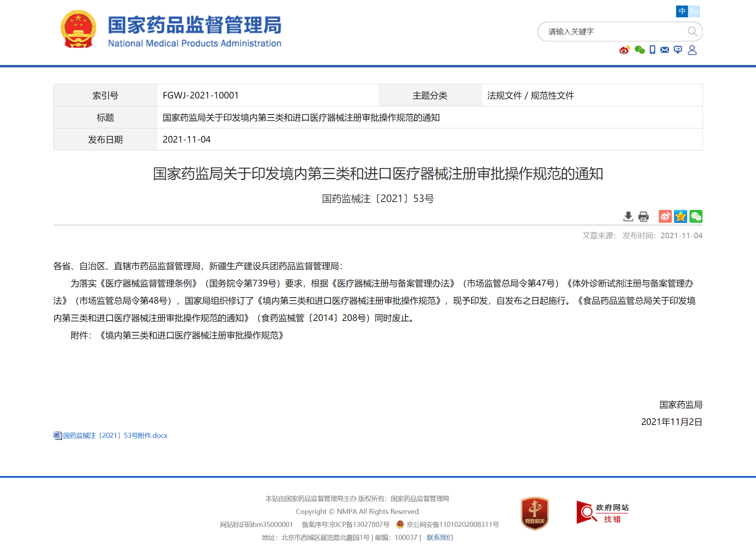756x560 pixels.
Task: Click the 政府网站找错 badge
Action: 602,513
